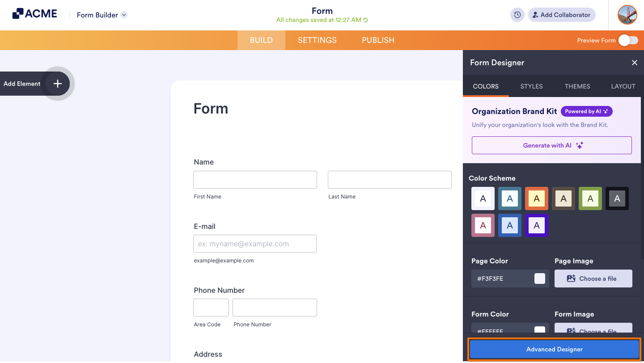Choose a file for Form Image
Image resolution: width=644 pixels, height=363 pixels.
(593, 331)
